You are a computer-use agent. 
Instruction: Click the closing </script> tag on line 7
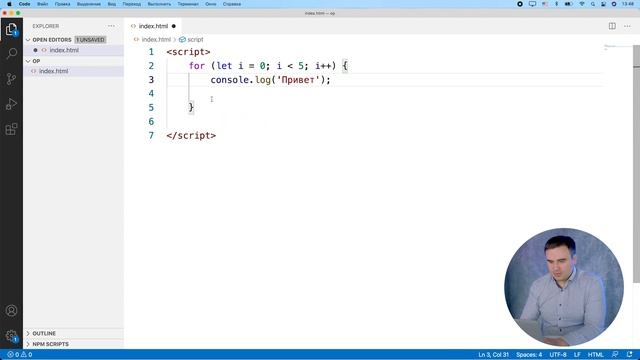pos(191,136)
